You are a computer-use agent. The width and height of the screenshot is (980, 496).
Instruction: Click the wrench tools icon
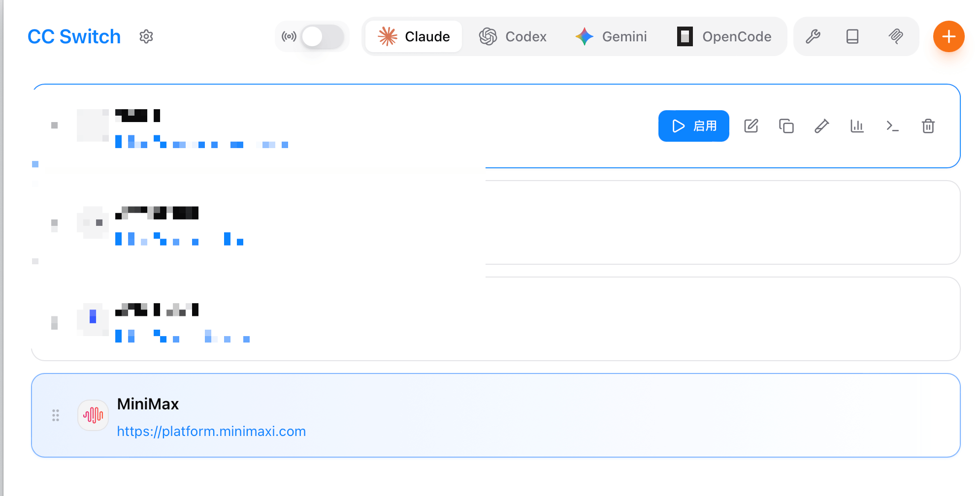[813, 36]
